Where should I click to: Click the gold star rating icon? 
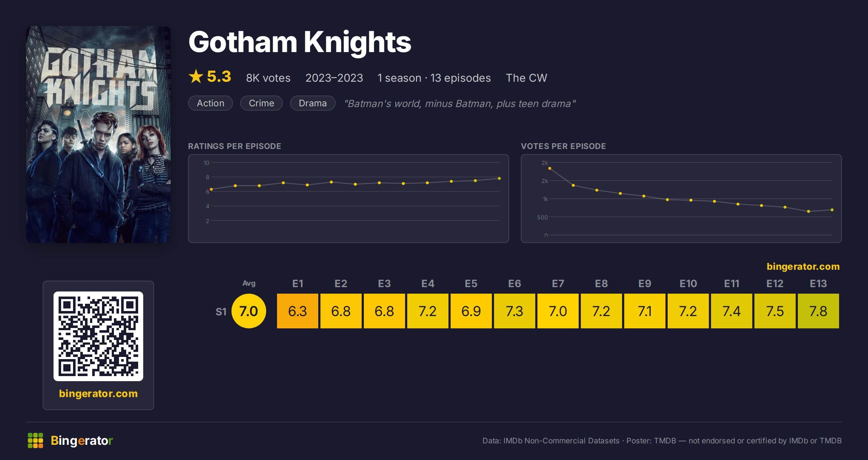[x=196, y=76]
